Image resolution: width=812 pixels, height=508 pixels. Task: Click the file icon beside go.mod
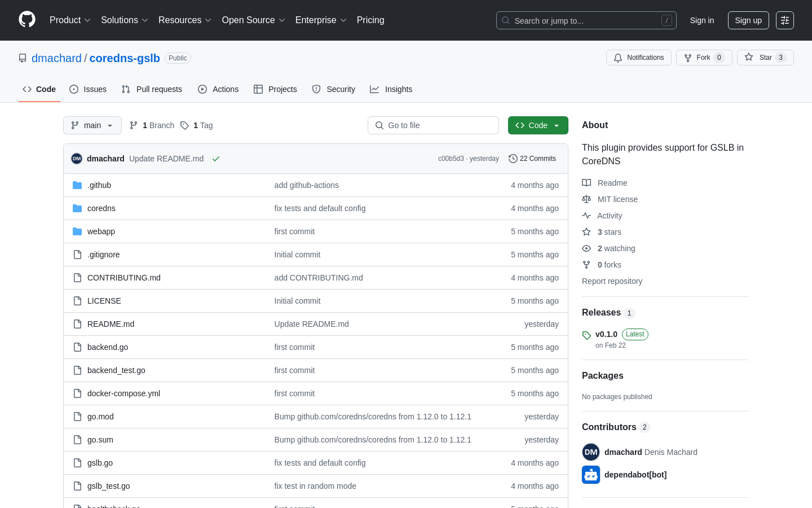click(77, 417)
